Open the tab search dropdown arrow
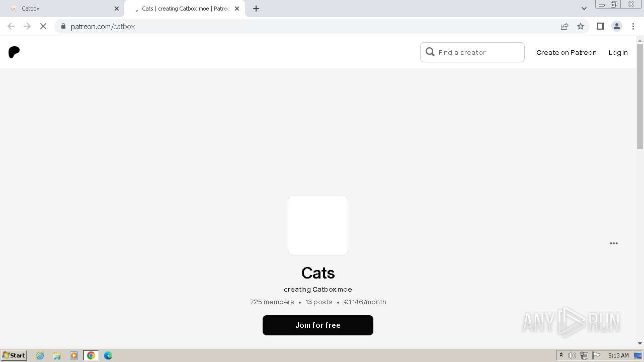Screen dimensions: 644x362 (x=584, y=9)
